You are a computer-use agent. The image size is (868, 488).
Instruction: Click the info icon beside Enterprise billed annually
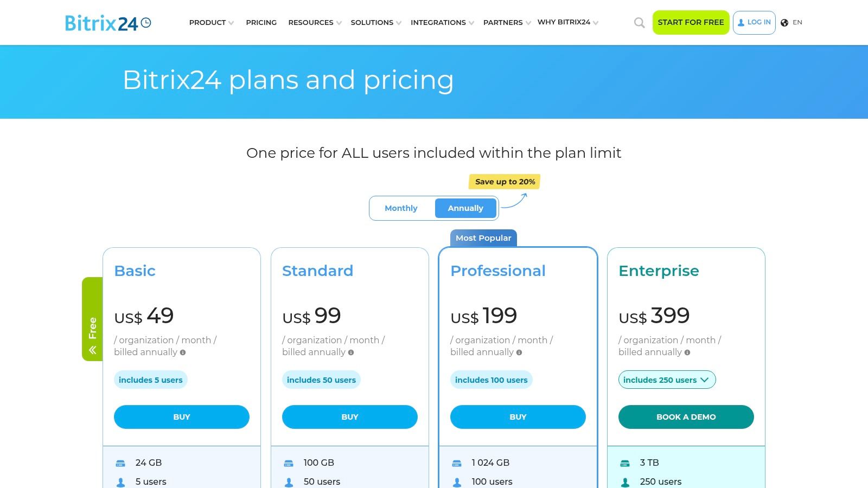click(x=687, y=352)
